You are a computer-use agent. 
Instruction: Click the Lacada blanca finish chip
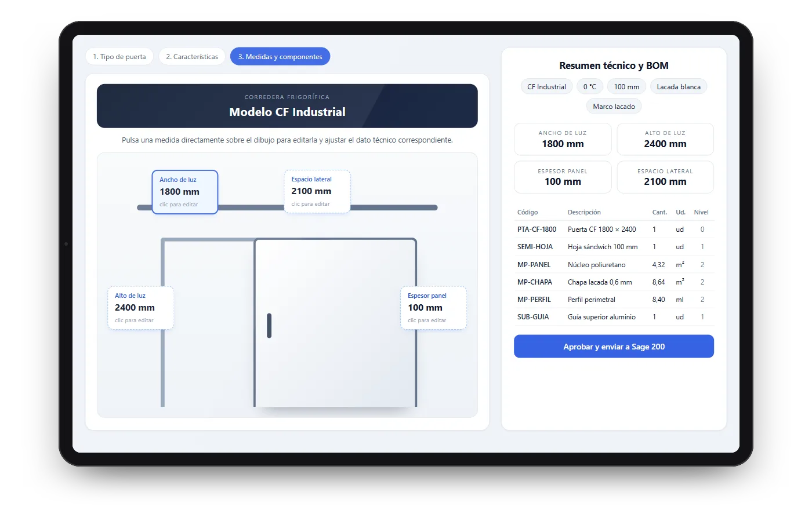679,87
